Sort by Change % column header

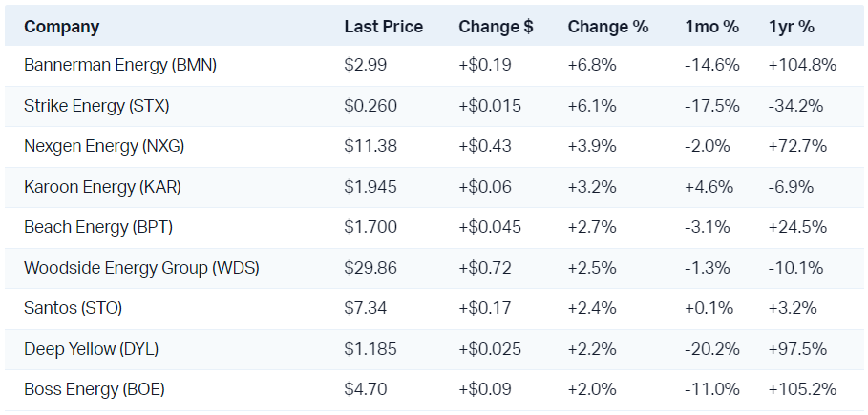(607, 27)
